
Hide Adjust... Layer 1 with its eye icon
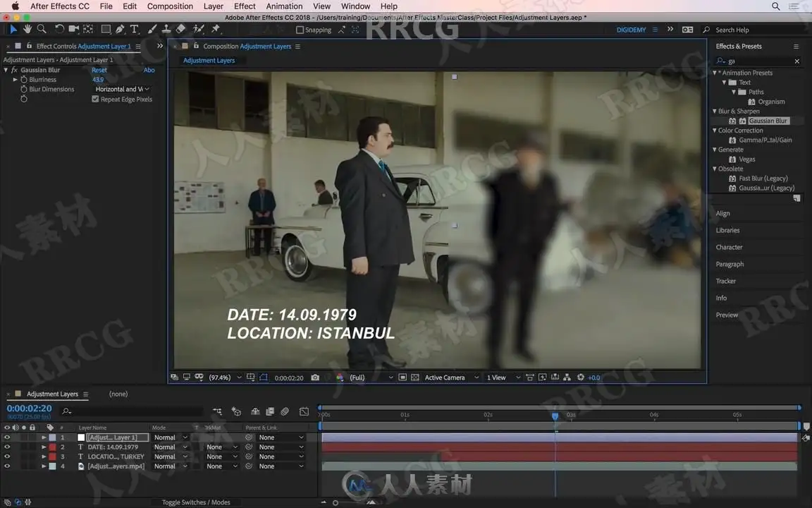pos(7,437)
